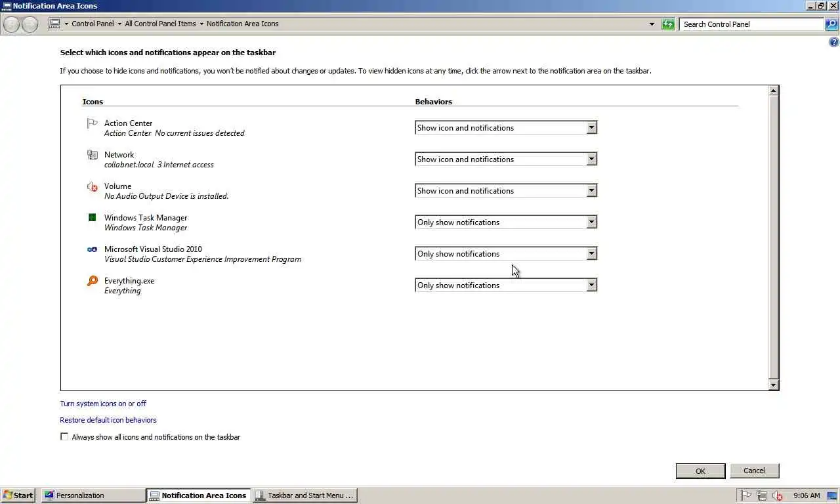The image size is (840, 504).
Task: Click the 9:06 AM clock in the taskbar
Action: pos(807,495)
